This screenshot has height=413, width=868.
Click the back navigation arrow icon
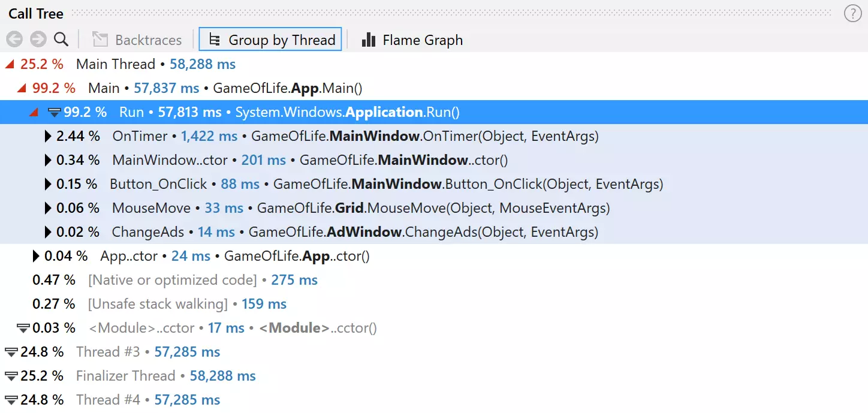[x=14, y=40]
